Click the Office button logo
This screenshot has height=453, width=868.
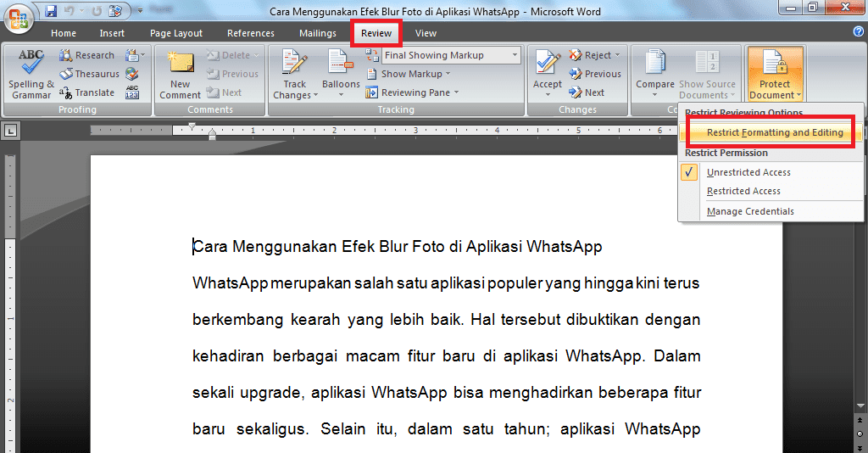[19, 19]
